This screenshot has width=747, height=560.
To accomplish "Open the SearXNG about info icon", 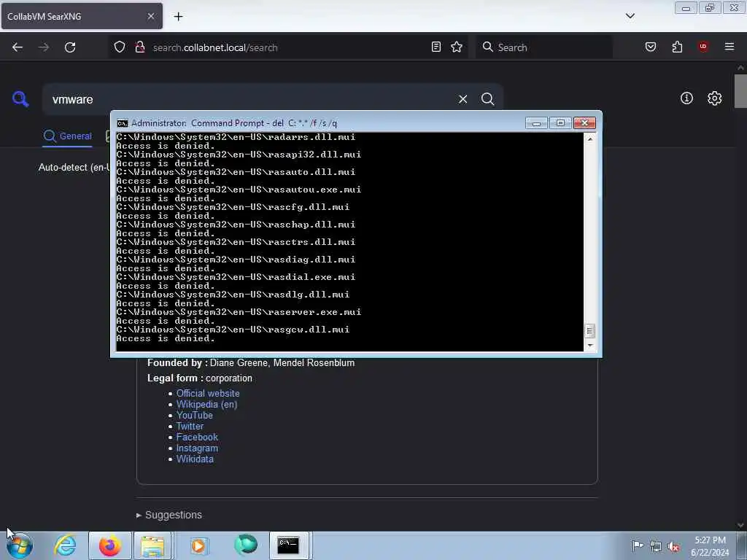I will [x=686, y=98].
